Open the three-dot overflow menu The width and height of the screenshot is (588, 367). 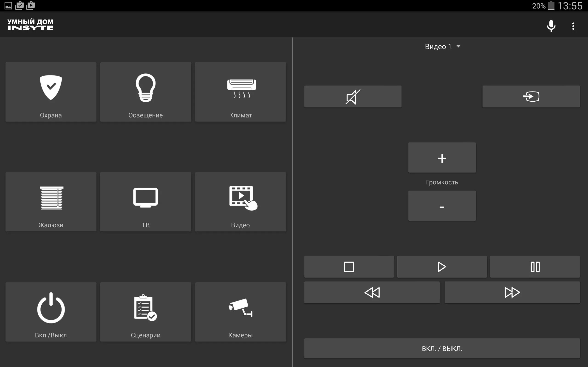573,26
